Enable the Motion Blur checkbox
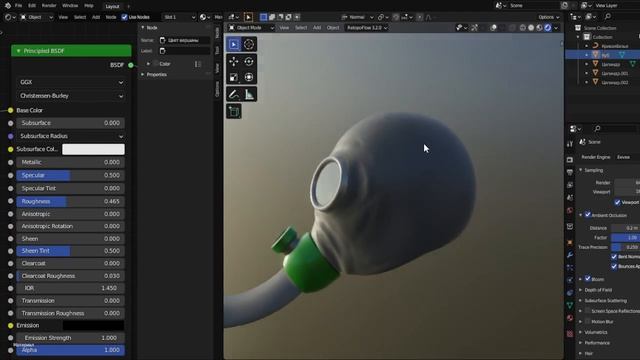 tap(588, 322)
